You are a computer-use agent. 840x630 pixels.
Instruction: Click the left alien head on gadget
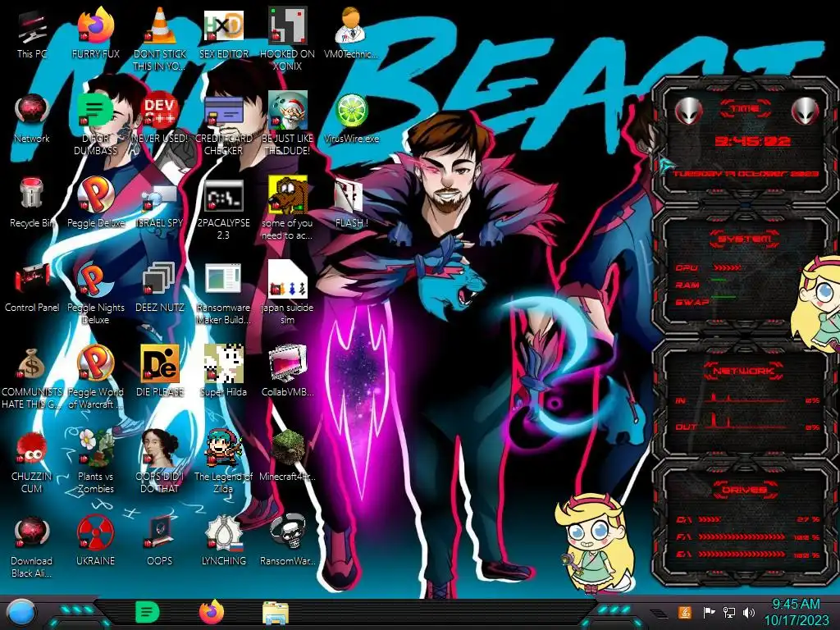point(688,112)
